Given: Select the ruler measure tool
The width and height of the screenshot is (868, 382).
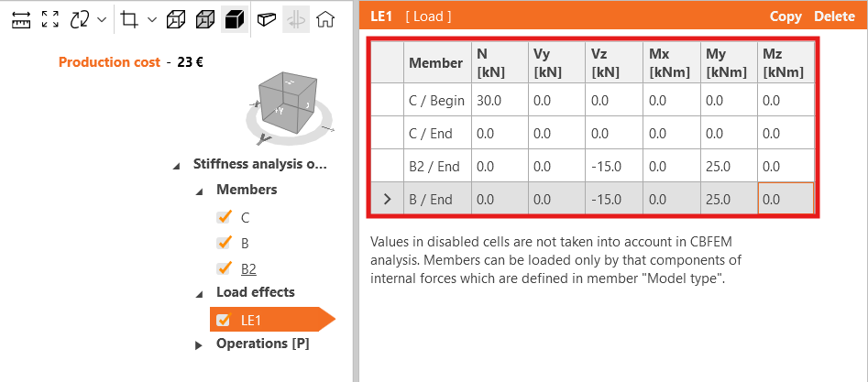Looking at the screenshot, I should tap(22, 18).
